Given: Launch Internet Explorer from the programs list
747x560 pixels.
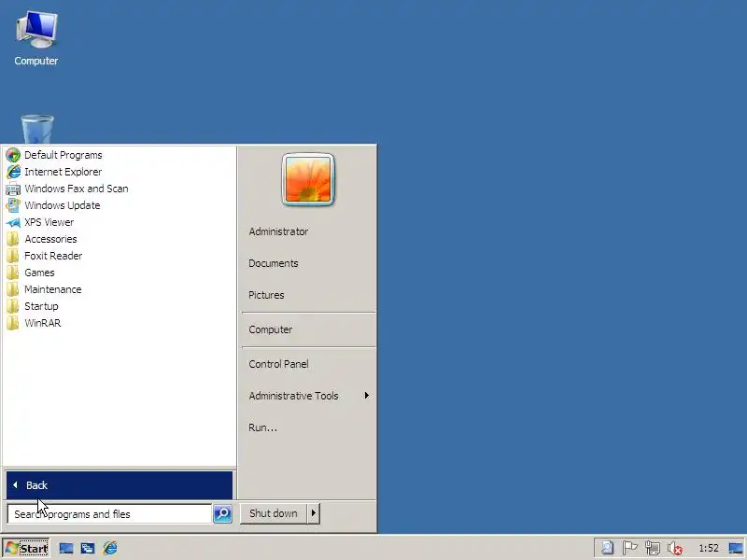Looking at the screenshot, I should 63,172.
